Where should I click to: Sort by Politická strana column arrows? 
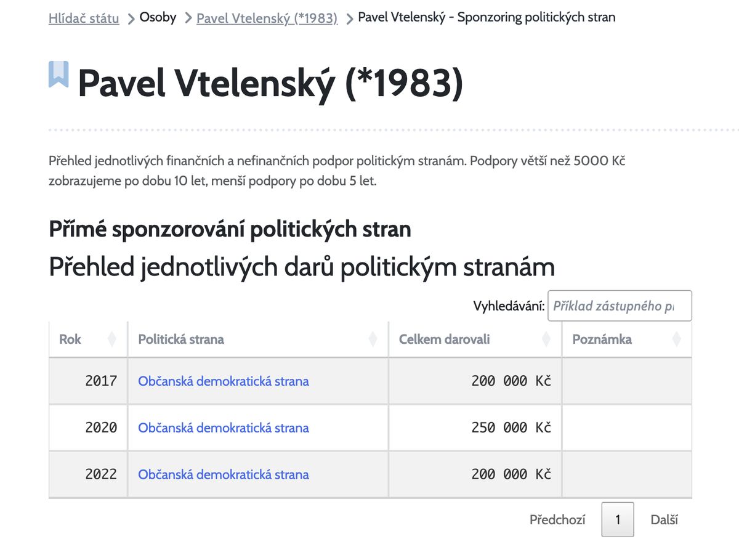(373, 339)
